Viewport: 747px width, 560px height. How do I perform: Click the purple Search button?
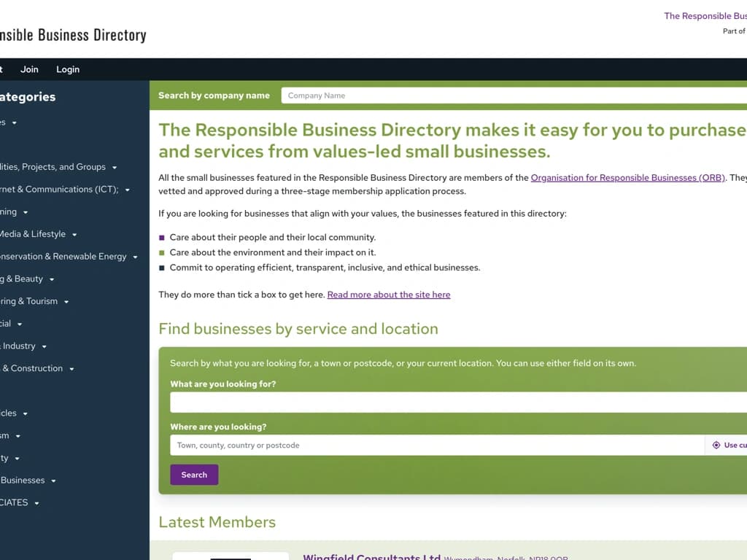[x=194, y=475]
